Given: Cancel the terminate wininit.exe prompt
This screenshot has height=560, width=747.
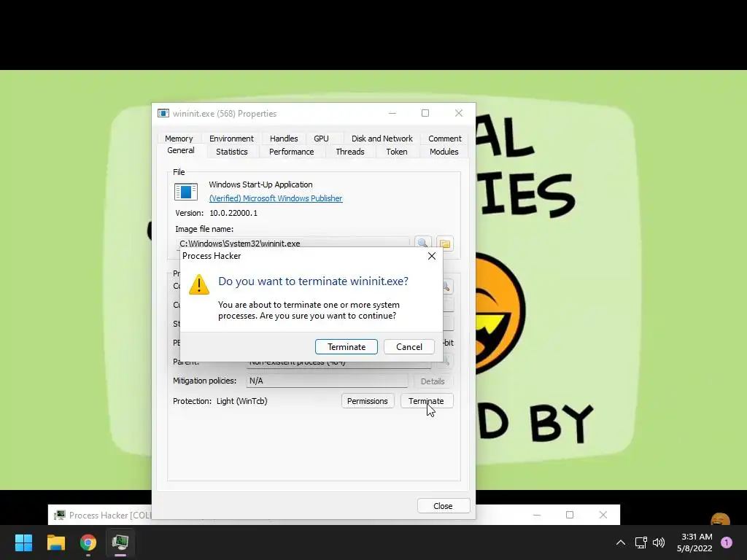Looking at the screenshot, I should [x=409, y=346].
